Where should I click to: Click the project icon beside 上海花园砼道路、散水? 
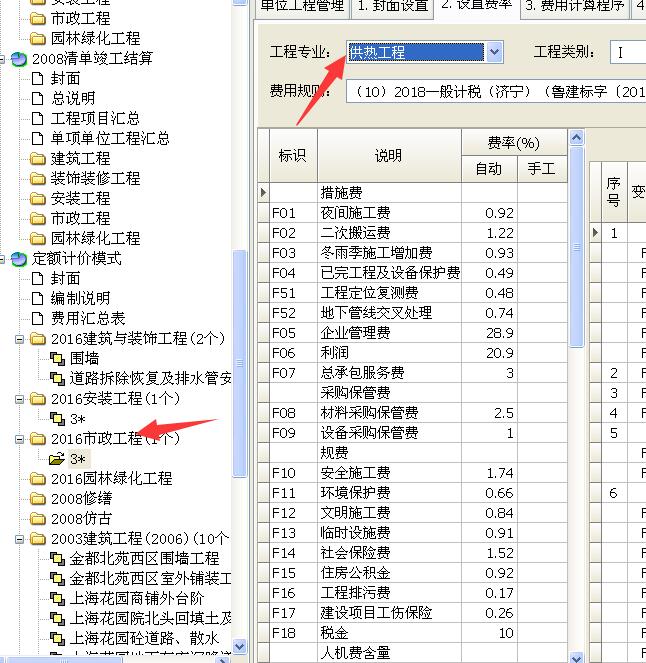coord(57,639)
